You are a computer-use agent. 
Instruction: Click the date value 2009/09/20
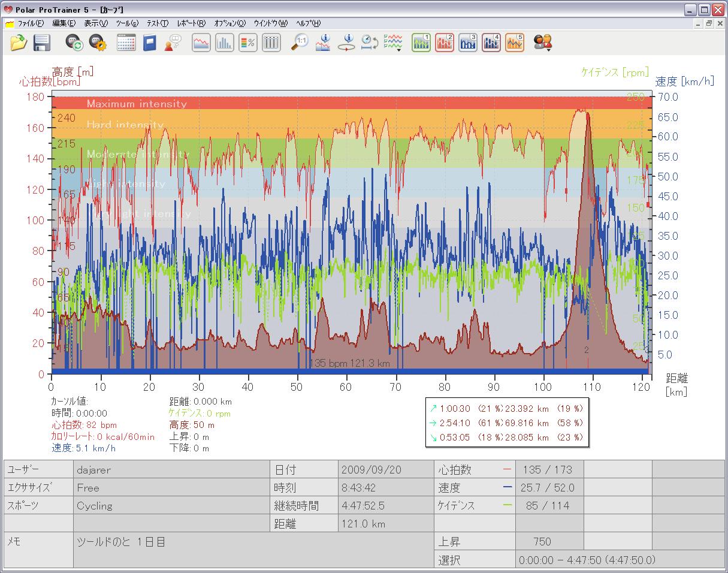[x=386, y=469]
